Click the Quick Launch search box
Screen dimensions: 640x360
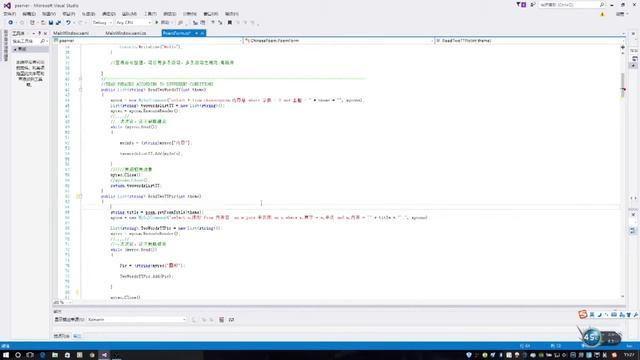pos(571,5)
